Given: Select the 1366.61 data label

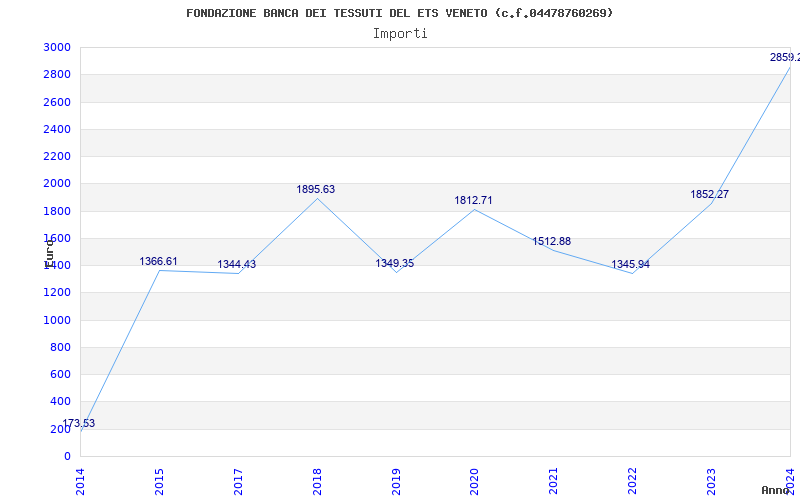Looking at the screenshot, I should pyautogui.click(x=159, y=261).
